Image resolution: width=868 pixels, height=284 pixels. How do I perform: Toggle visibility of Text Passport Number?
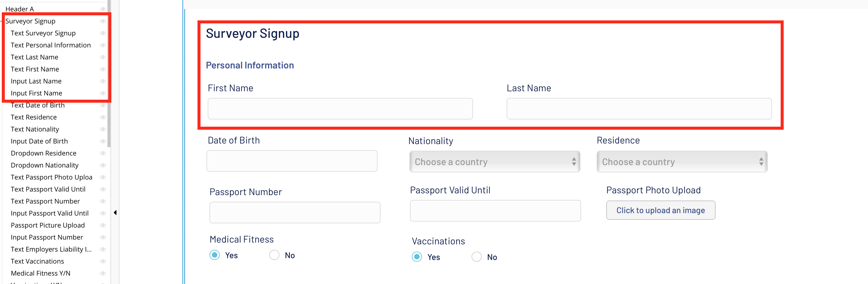click(103, 201)
